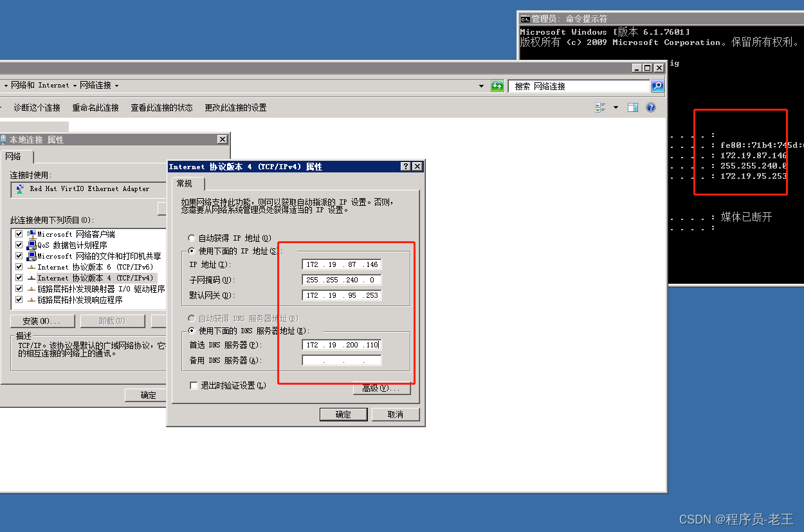The width and height of the screenshot is (804, 532).
Task: Click the change view layout icon
Action: pyautogui.click(x=600, y=108)
